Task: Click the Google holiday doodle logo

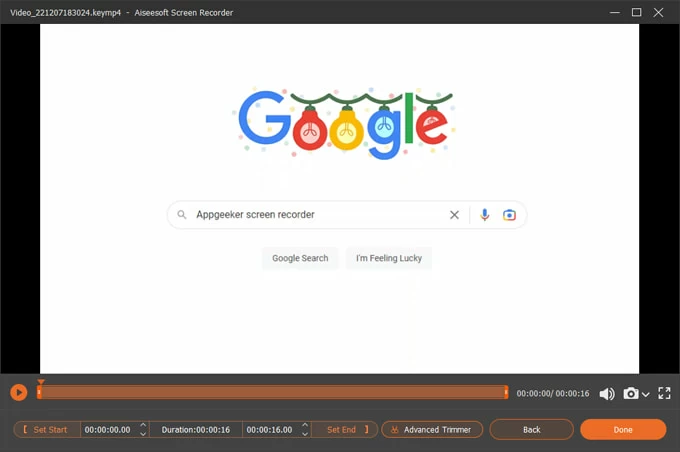Action: [346, 122]
